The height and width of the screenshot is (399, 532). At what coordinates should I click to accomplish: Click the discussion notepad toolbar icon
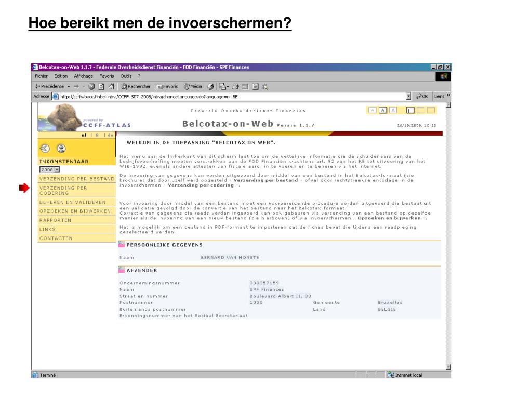coord(255,87)
